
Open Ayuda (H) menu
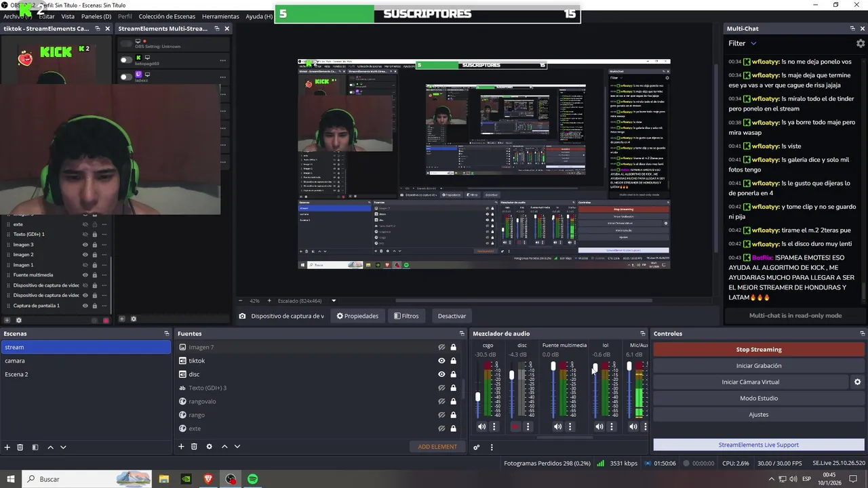point(259,16)
